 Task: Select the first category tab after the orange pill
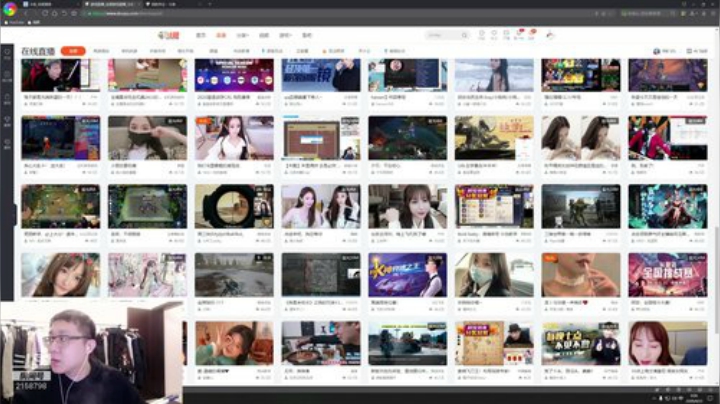(101, 51)
